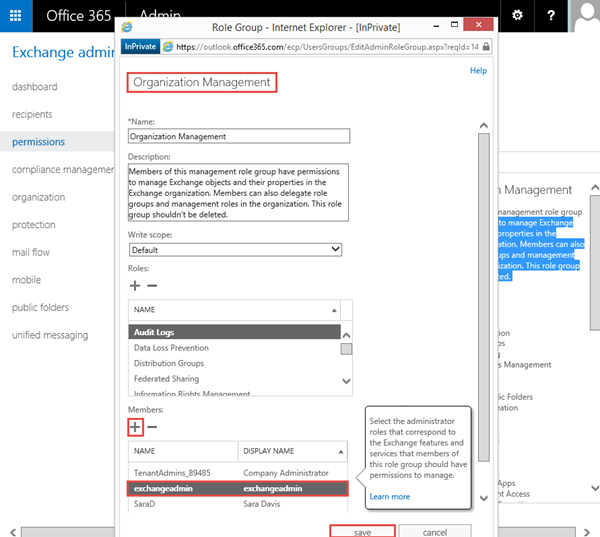Select the exchangeadmin member row
The width and height of the screenshot is (600, 537).
[x=238, y=489]
